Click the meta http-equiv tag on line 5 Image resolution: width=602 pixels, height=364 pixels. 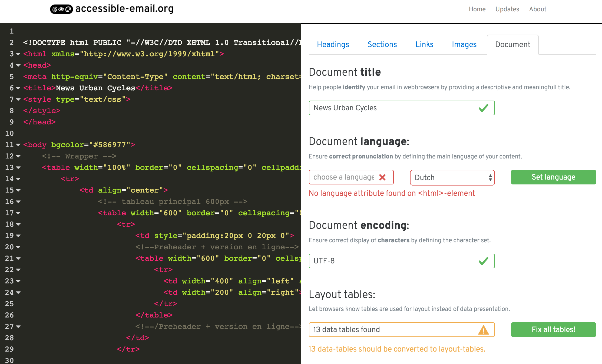[162, 77]
